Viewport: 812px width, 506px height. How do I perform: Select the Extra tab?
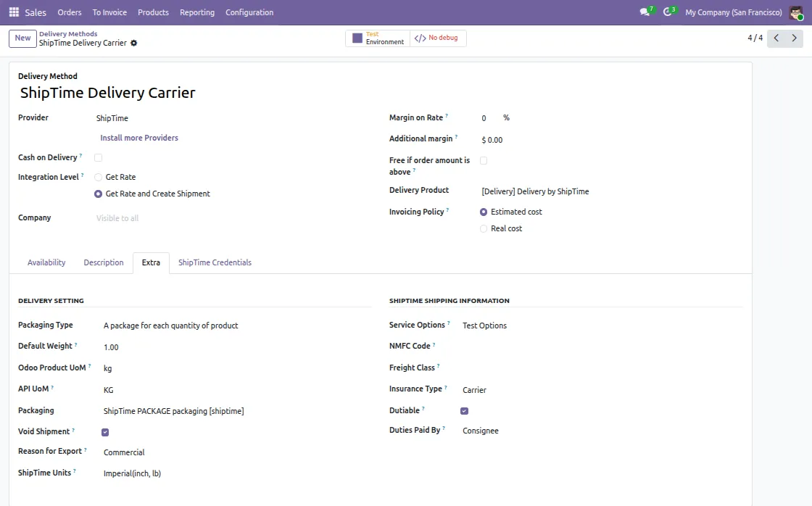[152, 262]
